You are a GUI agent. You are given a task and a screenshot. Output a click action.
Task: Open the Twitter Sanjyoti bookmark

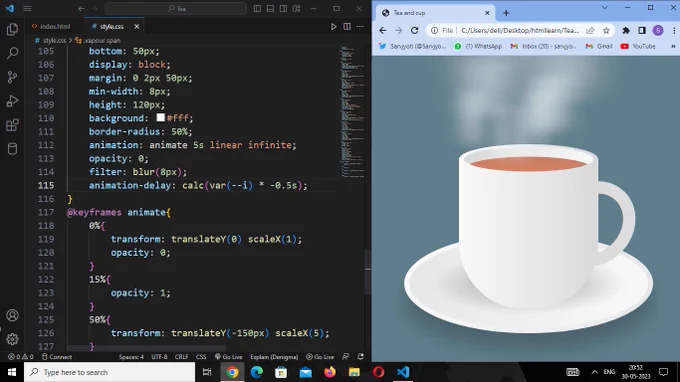pyautogui.click(x=412, y=46)
